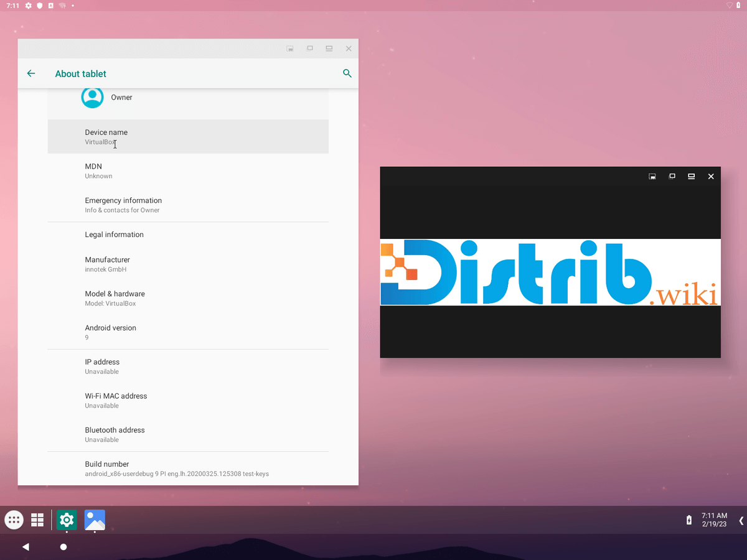This screenshot has height=560, width=747.
Task: Open the app drawer in the taskbar
Action: click(14, 520)
